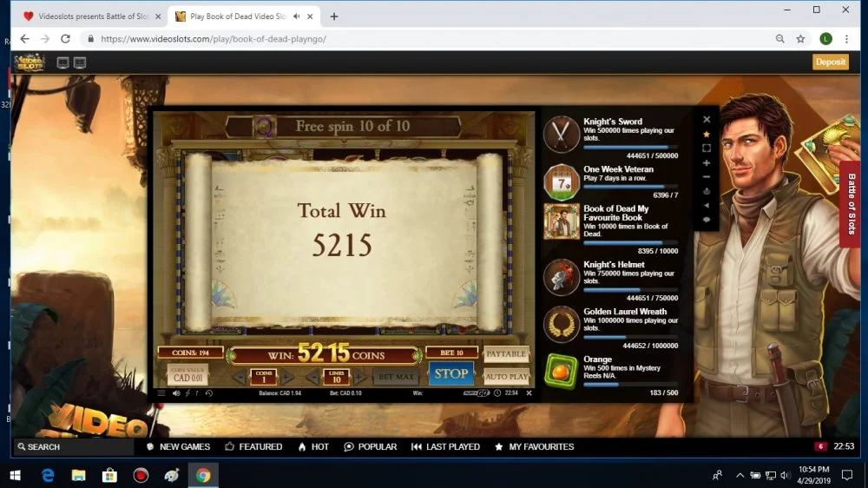Image resolution: width=868 pixels, height=488 pixels.
Task: Open the trophy icon in game sidebar
Action: coord(707,191)
